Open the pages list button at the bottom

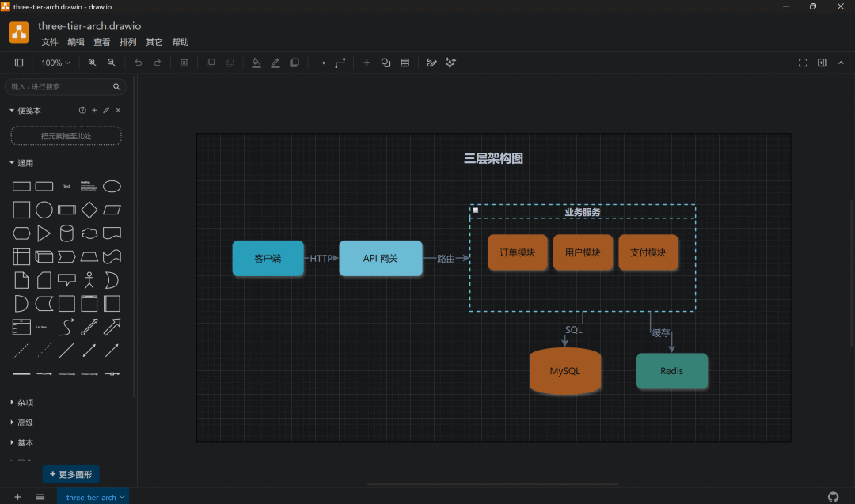40,497
